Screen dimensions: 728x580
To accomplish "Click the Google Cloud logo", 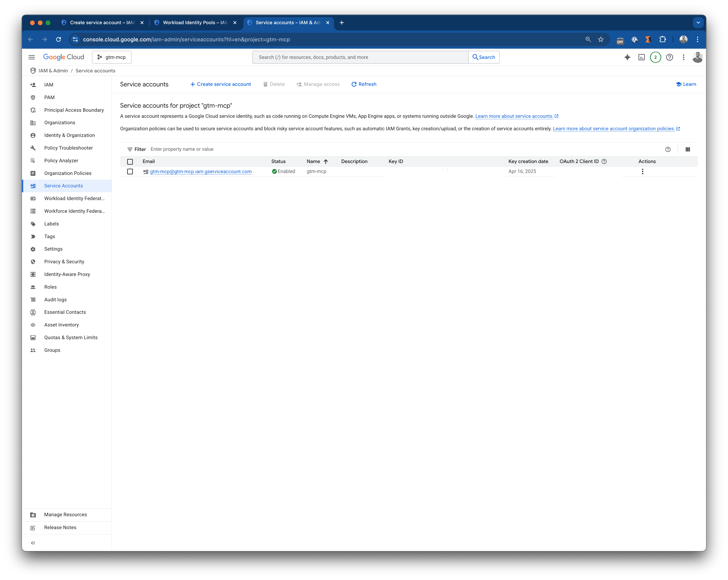I will click(63, 57).
